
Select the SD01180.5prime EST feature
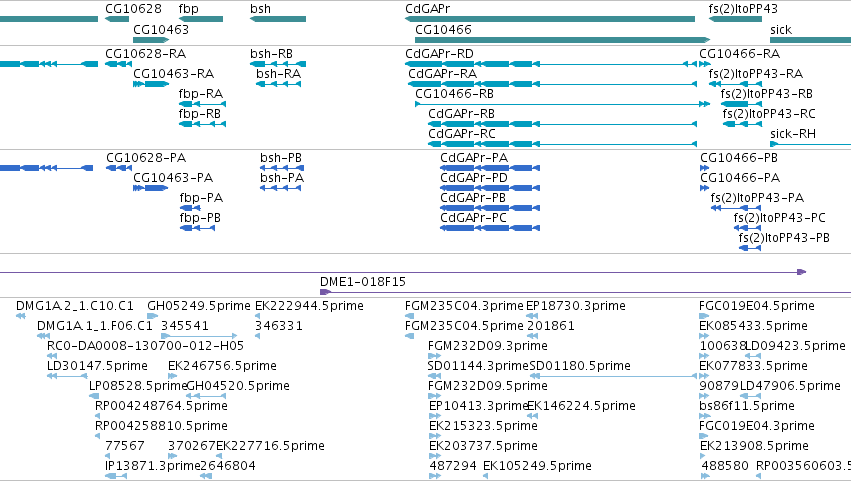coord(613,376)
